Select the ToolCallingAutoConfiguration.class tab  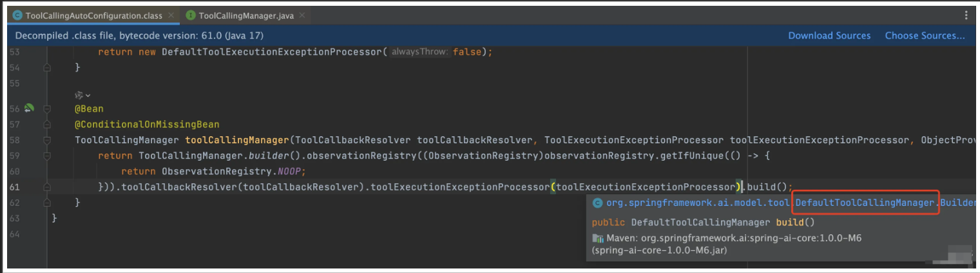pos(94,15)
